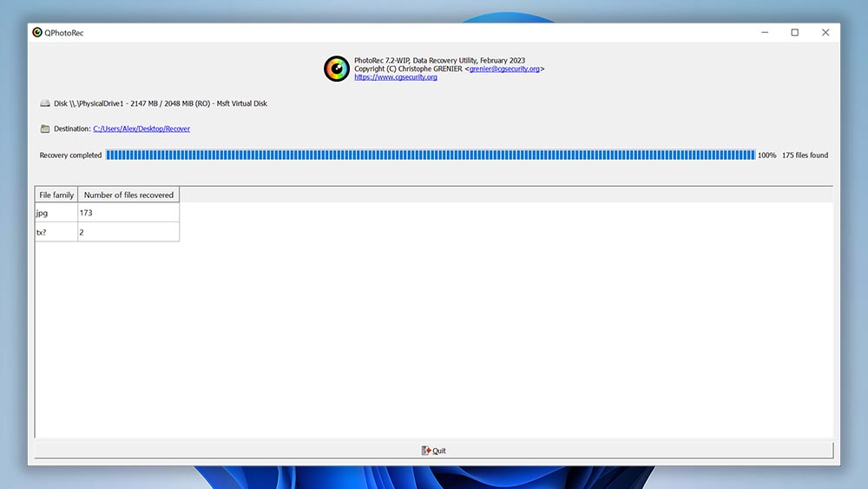The width and height of the screenshot is (868, 489).
Task: Click the PhotoRec 7.2-WIP version text
Action: point(439,60)
